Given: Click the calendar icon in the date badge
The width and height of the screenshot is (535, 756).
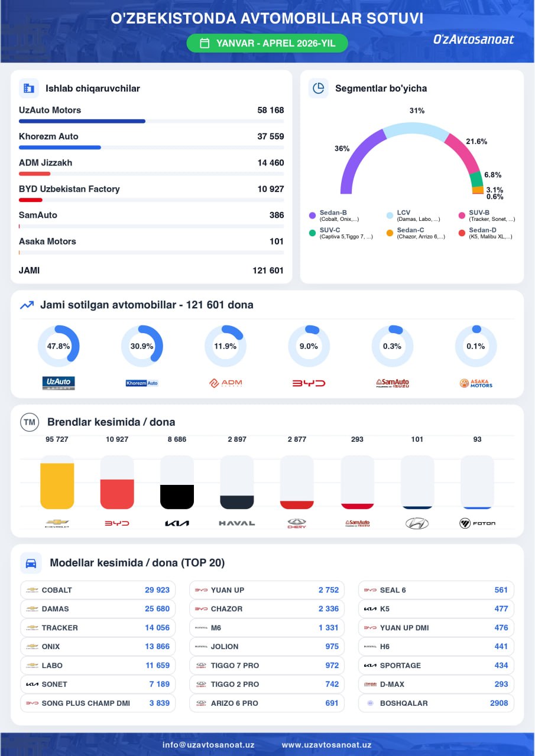Looking at the screenshot, I should (205, 43).
